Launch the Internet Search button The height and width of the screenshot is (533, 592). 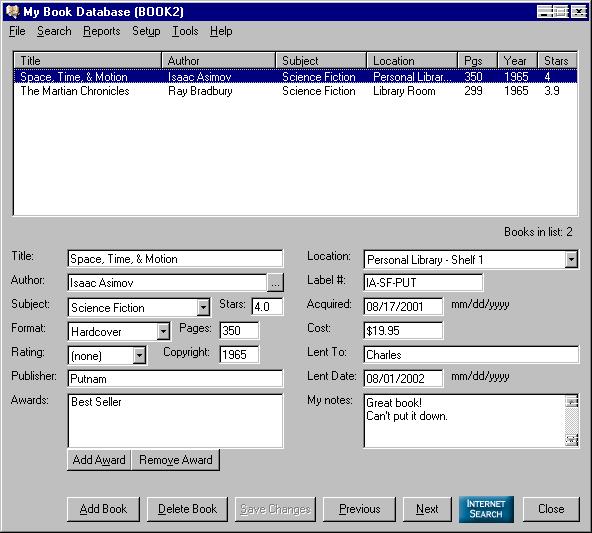click(486, 509)
